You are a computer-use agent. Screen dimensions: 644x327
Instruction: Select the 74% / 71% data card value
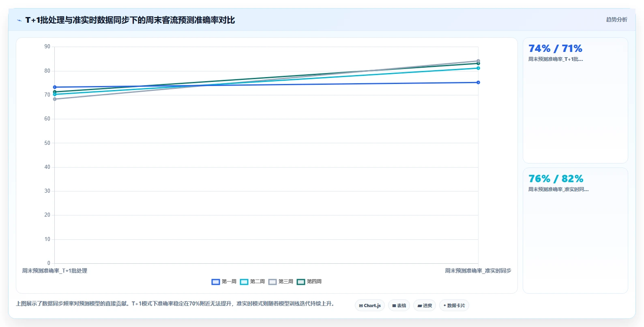555,49
